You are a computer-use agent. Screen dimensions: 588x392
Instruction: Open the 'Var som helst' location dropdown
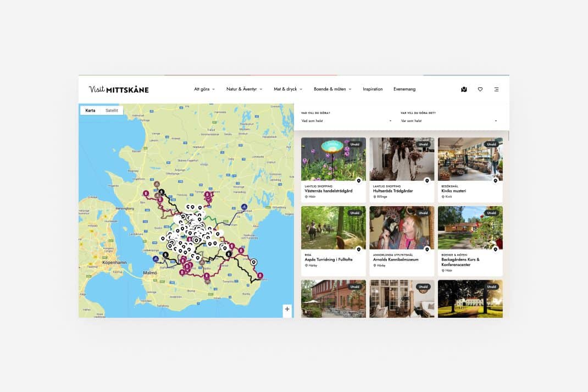pyautogui.click(x=449, y=121)
